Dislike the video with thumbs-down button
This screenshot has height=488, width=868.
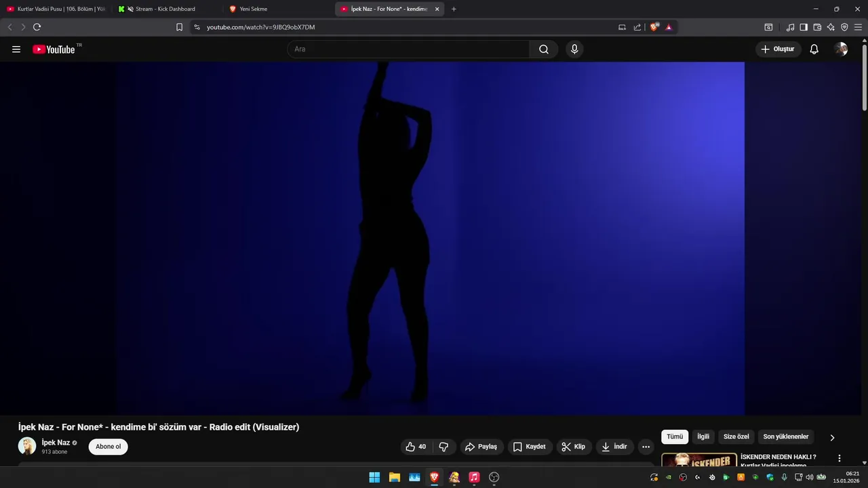click(443, 447)
